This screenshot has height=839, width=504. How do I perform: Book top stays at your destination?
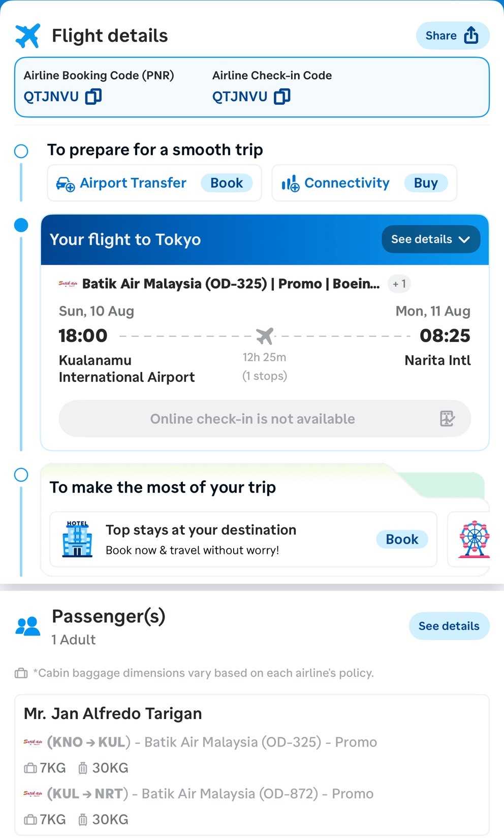point(402,539)
